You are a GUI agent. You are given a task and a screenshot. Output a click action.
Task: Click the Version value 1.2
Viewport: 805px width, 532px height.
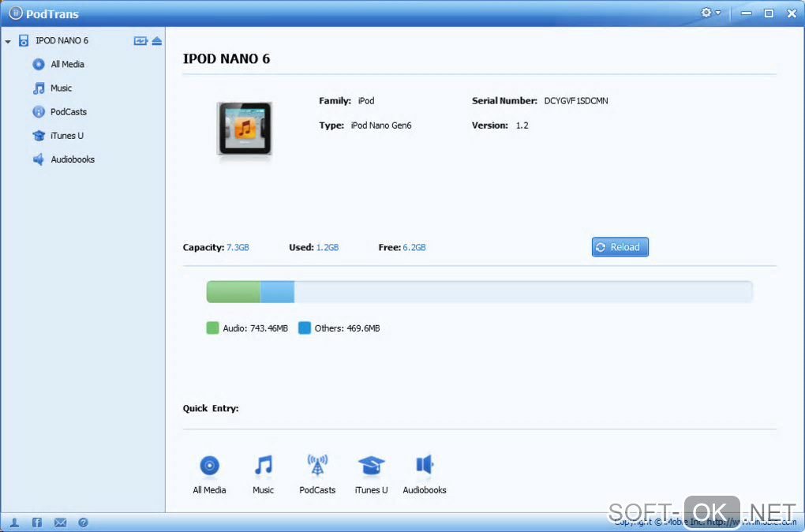(x=522, y=126)
